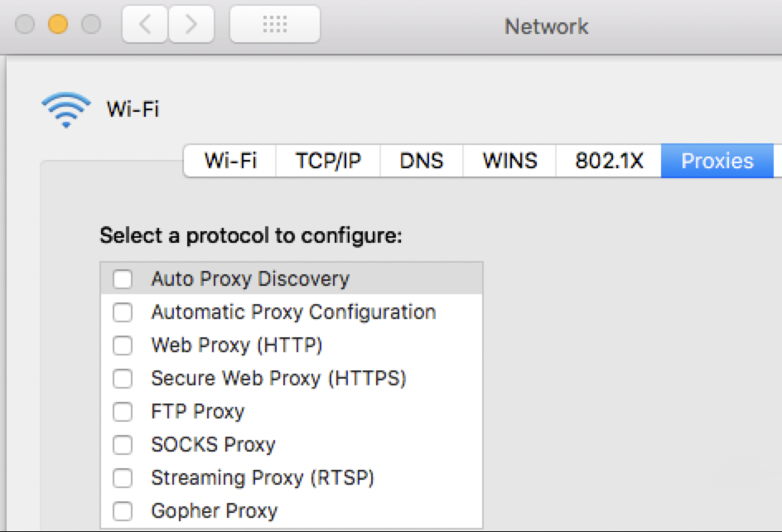Open the TCP/IP tab
This screenshot has height=532, width=782.
tap(328, 161)
